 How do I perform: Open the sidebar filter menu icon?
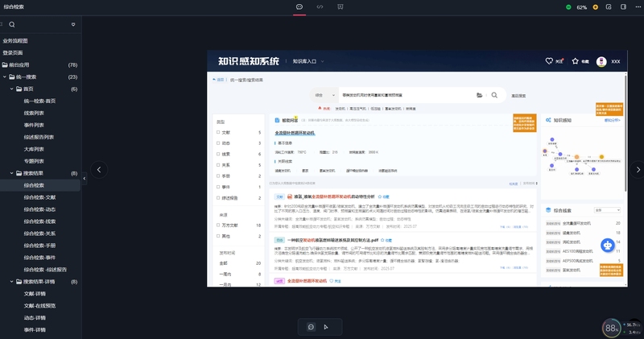(73, 25)
